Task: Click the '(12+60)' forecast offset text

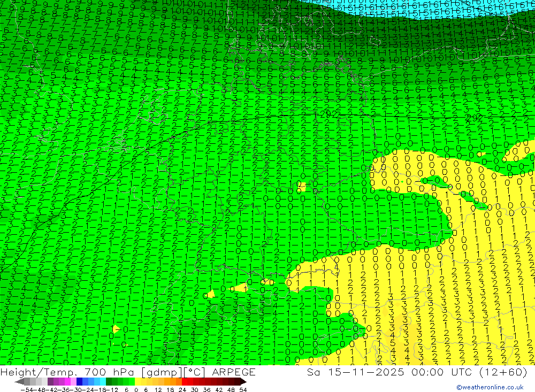Action: (503, 372)
